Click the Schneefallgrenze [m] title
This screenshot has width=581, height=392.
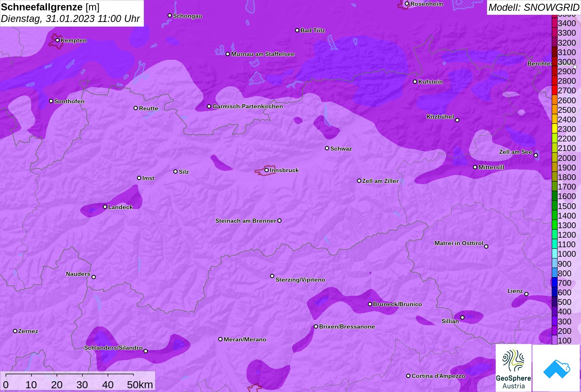[50, 7]
